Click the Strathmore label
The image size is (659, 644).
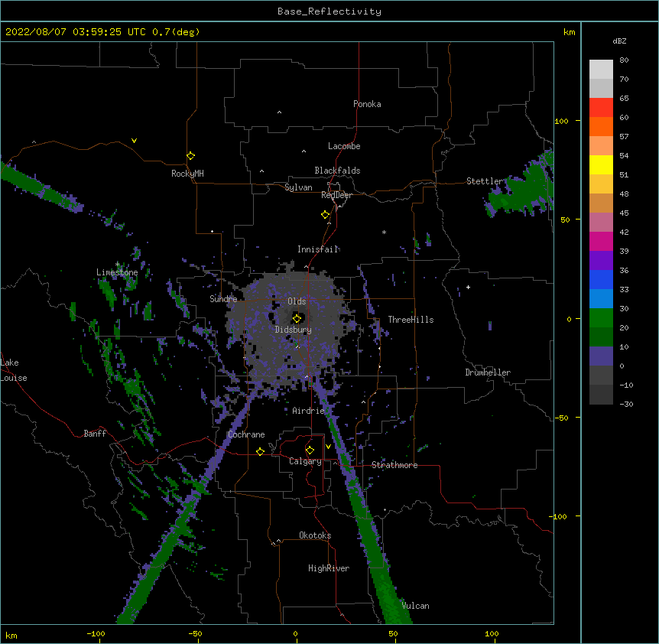[394, 465]
